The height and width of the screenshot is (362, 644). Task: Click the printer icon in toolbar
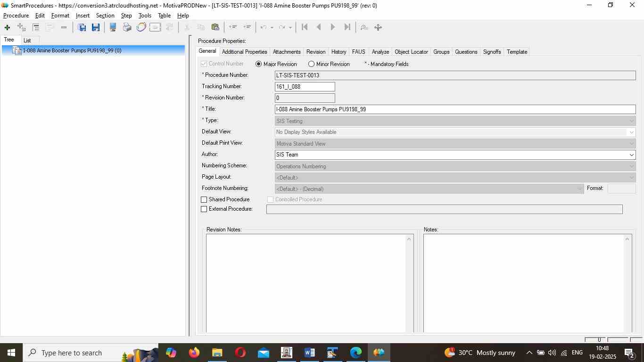(127, 27)
